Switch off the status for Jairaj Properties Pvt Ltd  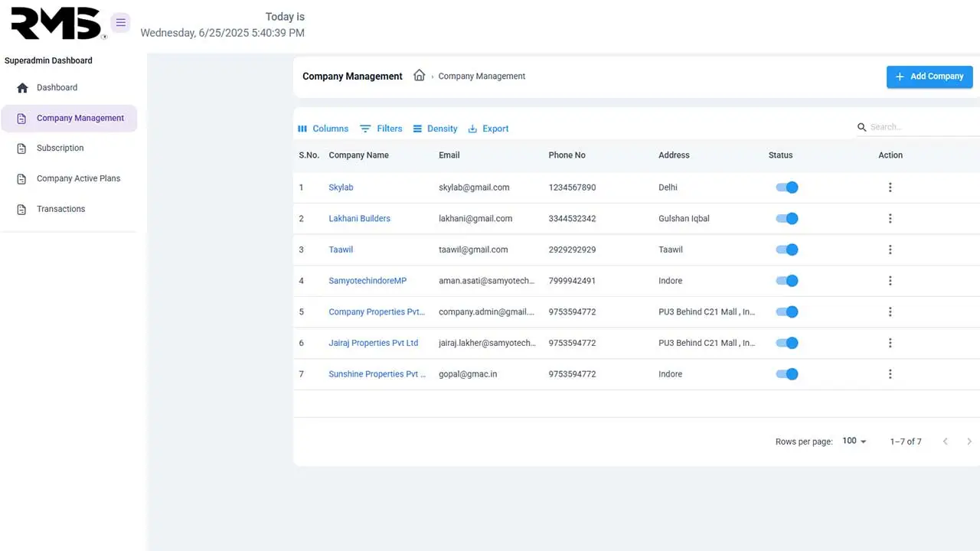(787, 343)
